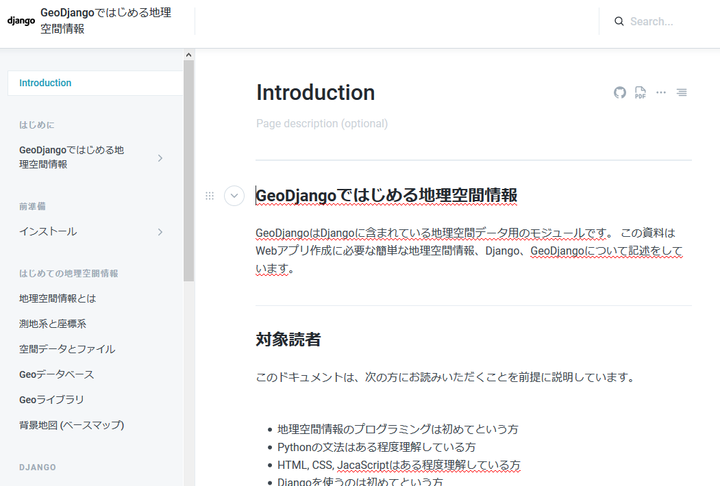This screenshot has width=720, height=486.
Task: Click the search magnifier icon
Action: pyautogui.click(x=619, y=22)
